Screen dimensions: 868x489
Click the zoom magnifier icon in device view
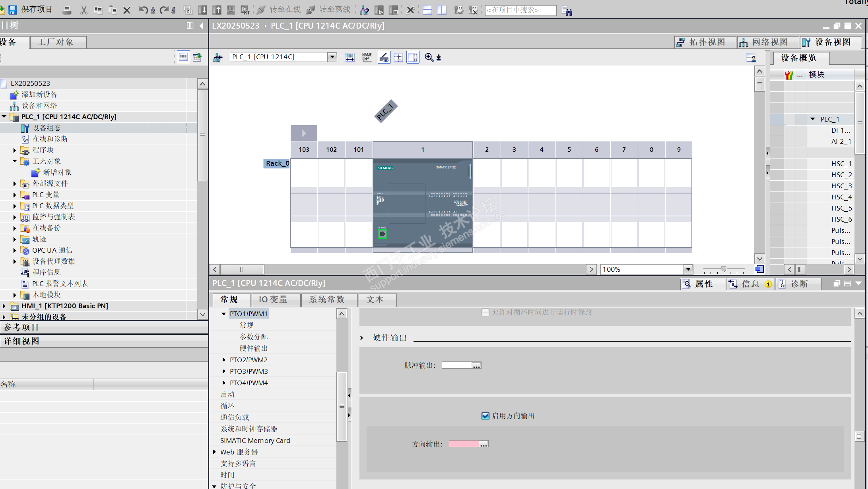pos(429,57)
